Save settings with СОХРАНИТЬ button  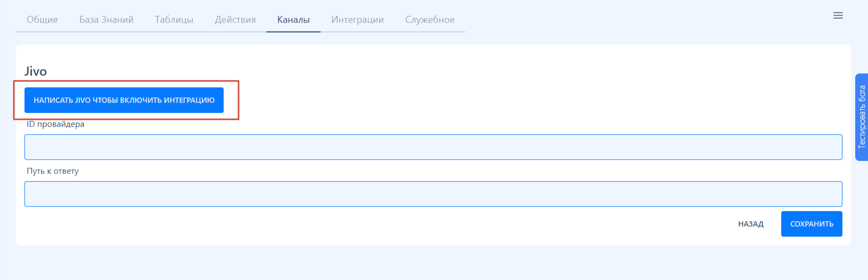(812, 224)
